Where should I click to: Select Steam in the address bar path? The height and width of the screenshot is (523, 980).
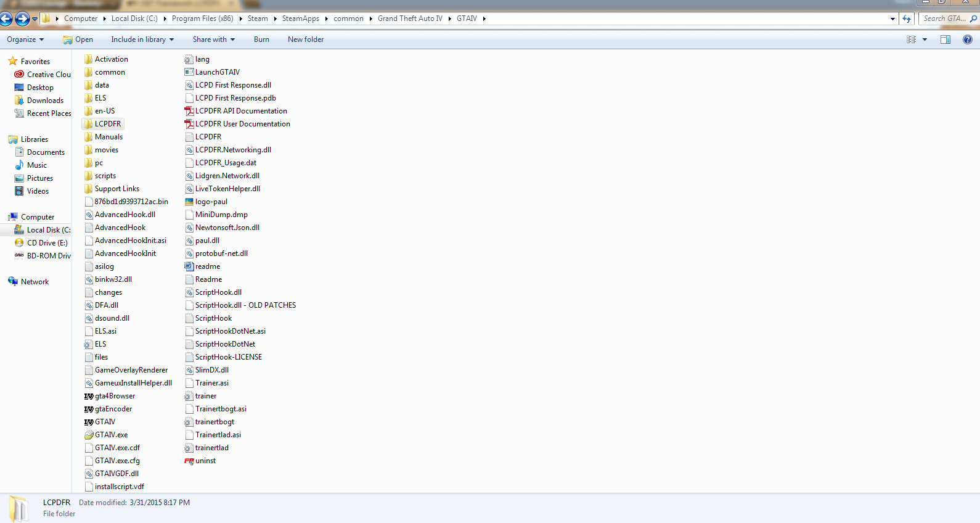(x=258, y=19)
